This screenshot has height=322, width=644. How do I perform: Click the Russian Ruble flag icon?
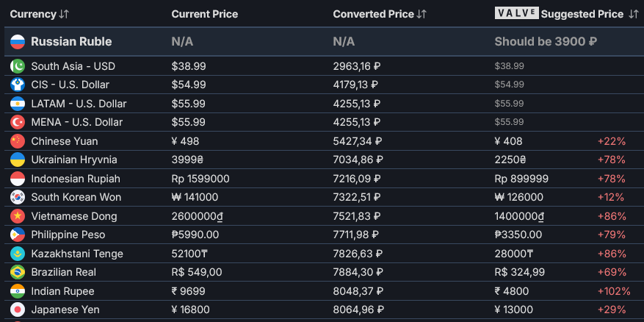coord(18,42)
